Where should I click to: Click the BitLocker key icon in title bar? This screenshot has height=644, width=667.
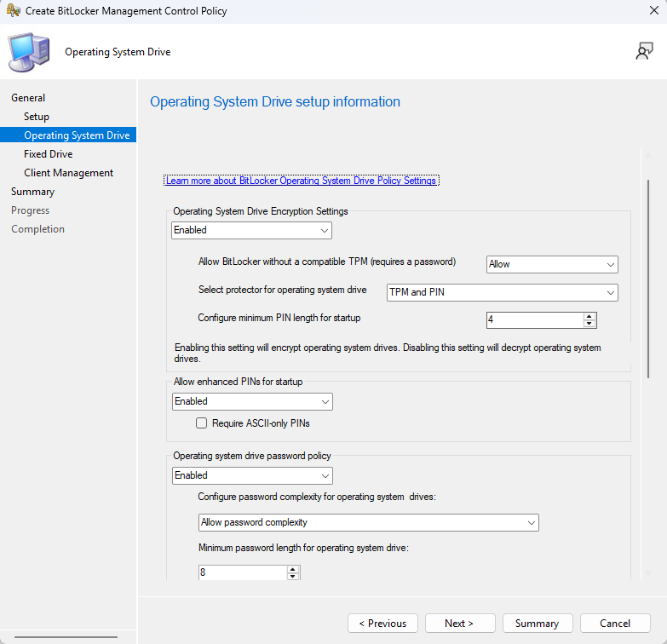point(13,10)
